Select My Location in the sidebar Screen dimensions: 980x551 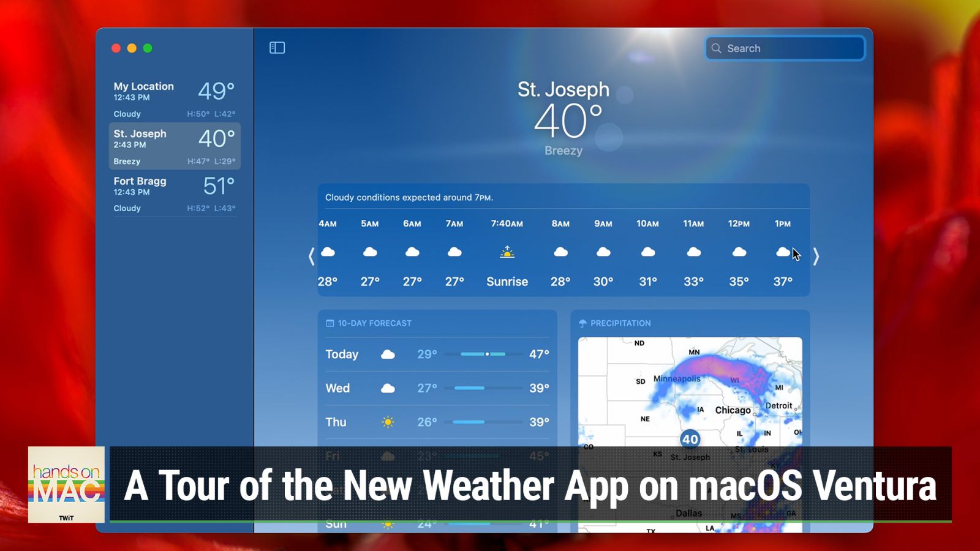coord(173,98)
